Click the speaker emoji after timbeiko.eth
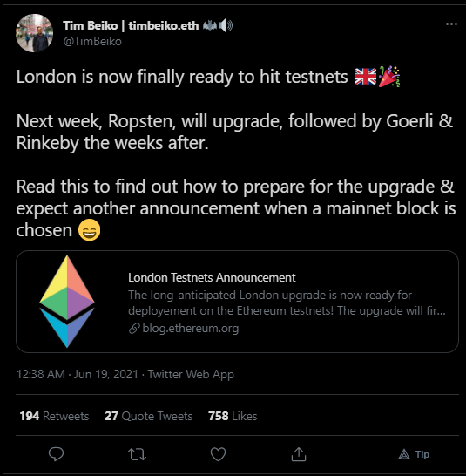Image resolution: width=466 pixels, height=476 pixels. [226, 25]
